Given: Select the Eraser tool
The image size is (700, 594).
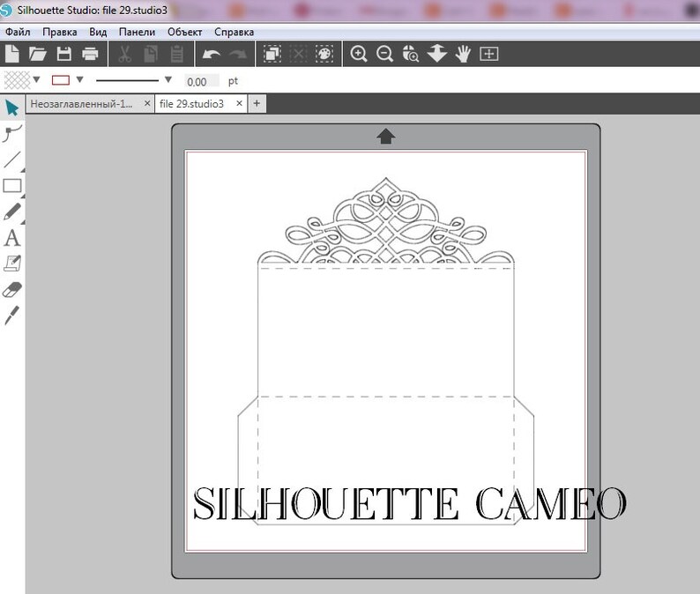Looking at the screenshot, I should point(12,290).
